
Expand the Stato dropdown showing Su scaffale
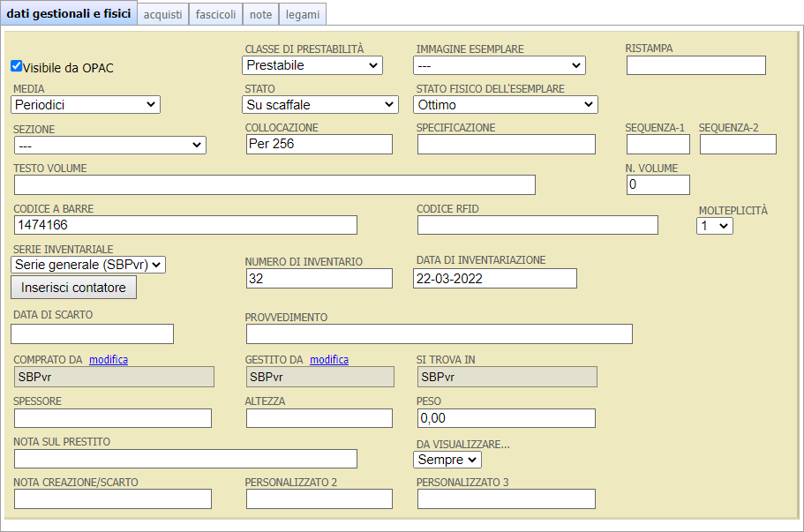click(319, 105)
